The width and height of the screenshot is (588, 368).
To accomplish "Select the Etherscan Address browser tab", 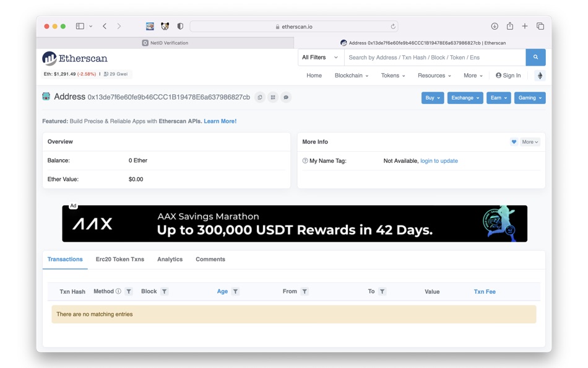I will (423, 43).
